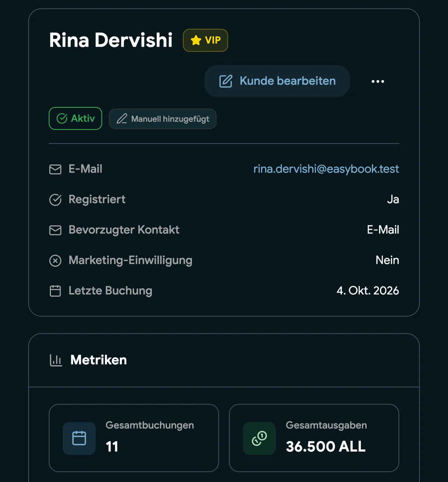Click the pencil icon in Manuell hinzugefügt
This screenshot has height=482, width=448.
click(x=122, y=119)
